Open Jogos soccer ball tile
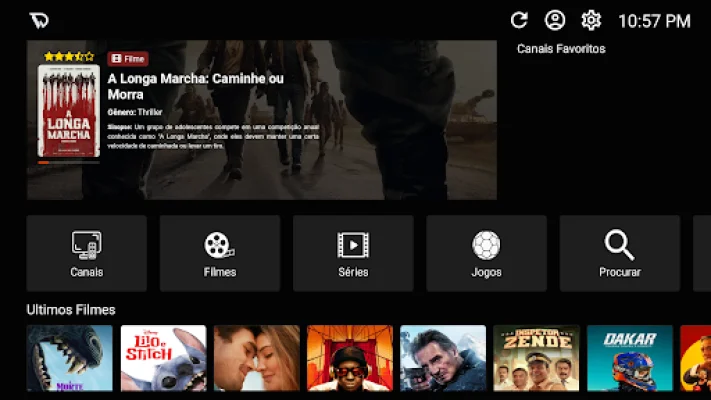Image resolution: width=711 pixels, height=400 pixels. click(x=486, y=253)
